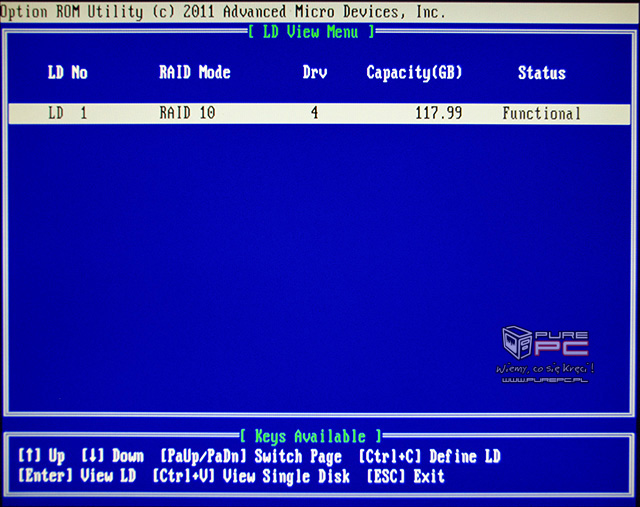Click the '[Enter] View LD' hint
This screenshot has width=640, height=507.
pyautogui.click(x=77, y=476)
